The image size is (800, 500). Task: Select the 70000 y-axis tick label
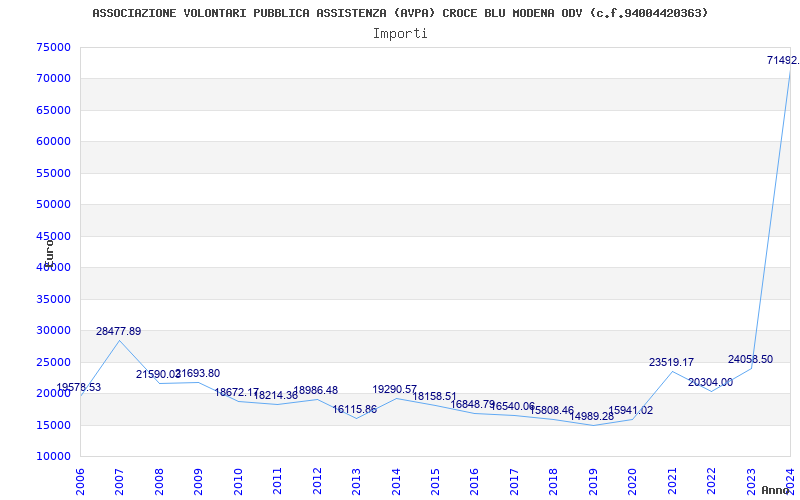54,79
